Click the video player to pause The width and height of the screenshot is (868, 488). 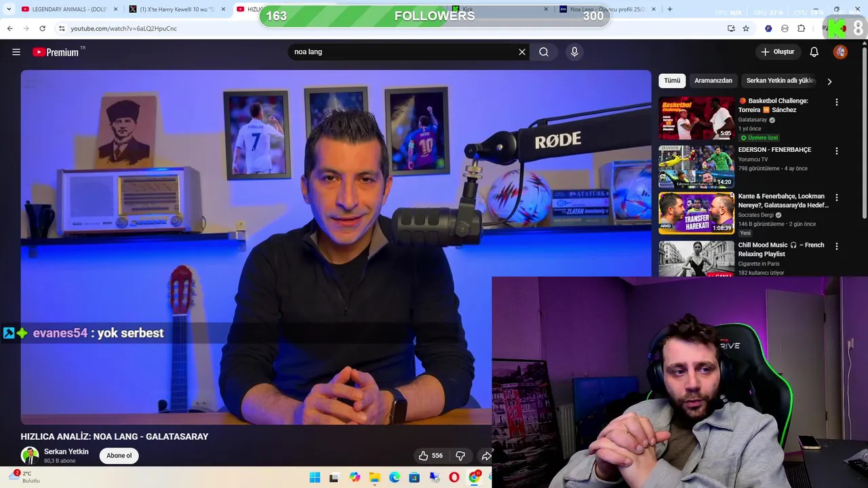(336, 247)
